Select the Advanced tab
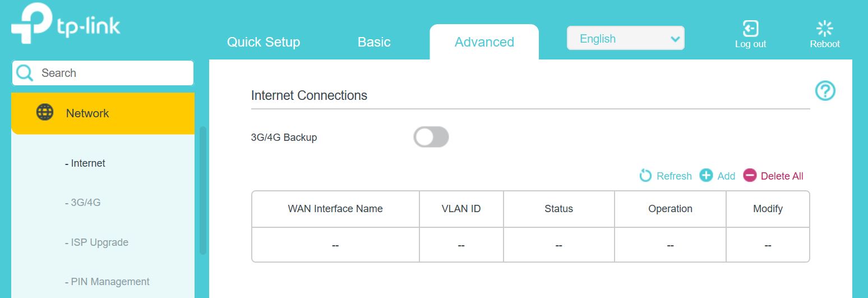The width and height of the screenshot is (868, 298). [x=484, y=42]
